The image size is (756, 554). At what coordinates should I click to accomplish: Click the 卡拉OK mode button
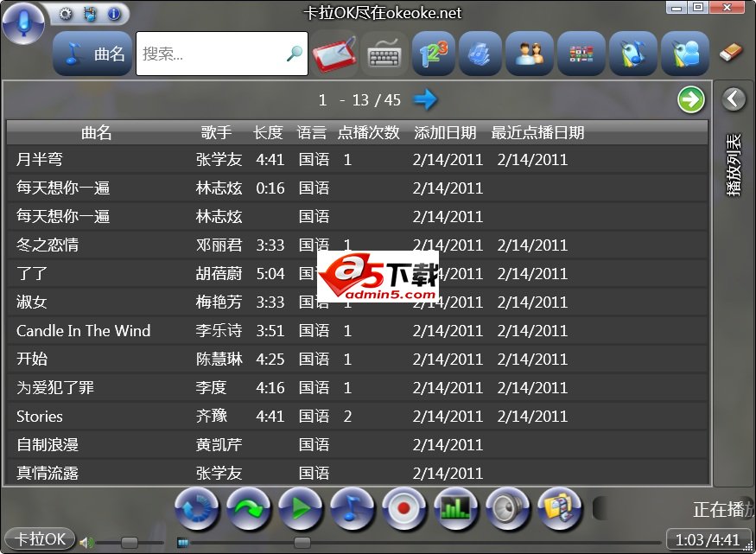pos(40,539)
